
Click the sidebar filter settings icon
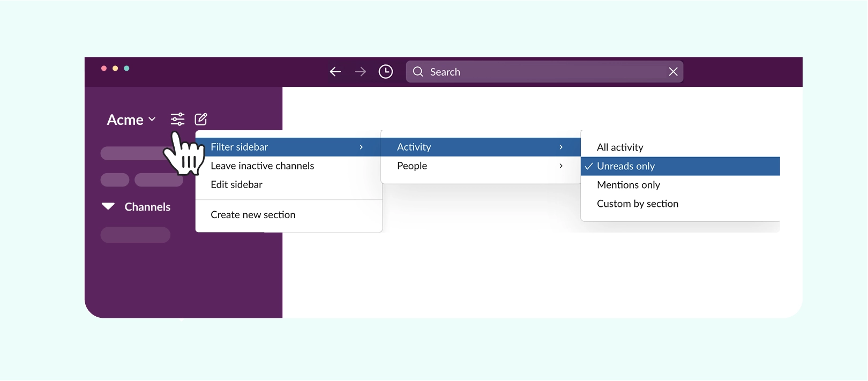(x=177, y=119)
